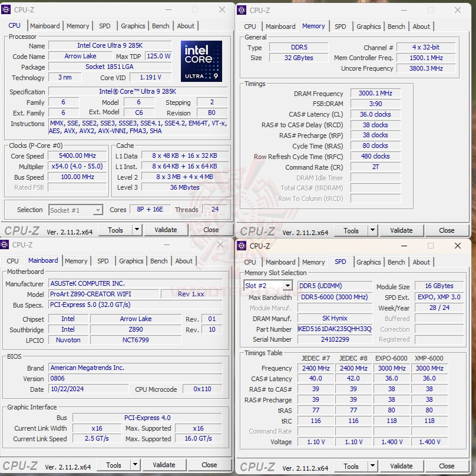Click Validate button in the Memory window
Screen dimensions: 476x476
pos(401,230)
